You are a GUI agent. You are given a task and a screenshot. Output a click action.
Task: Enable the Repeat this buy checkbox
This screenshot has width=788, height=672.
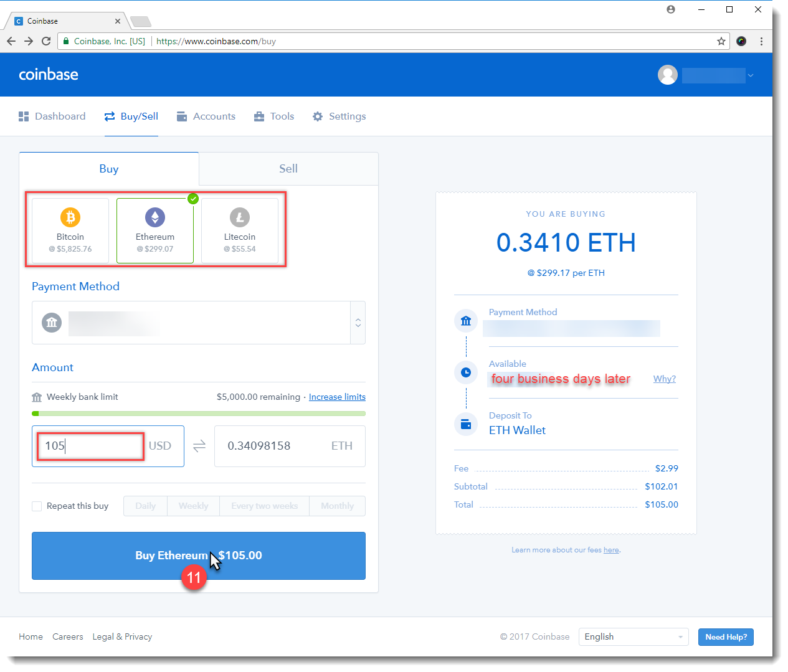coord(37,506)
